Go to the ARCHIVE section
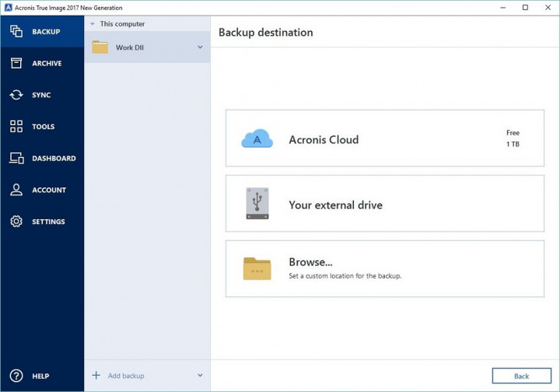Image resolution: width=560 pixels, height=392 pixels. (42, 63)
